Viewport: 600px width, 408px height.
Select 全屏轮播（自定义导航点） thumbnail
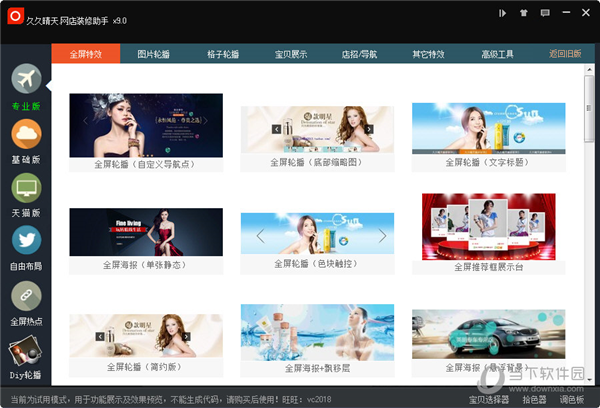[146, 132]
